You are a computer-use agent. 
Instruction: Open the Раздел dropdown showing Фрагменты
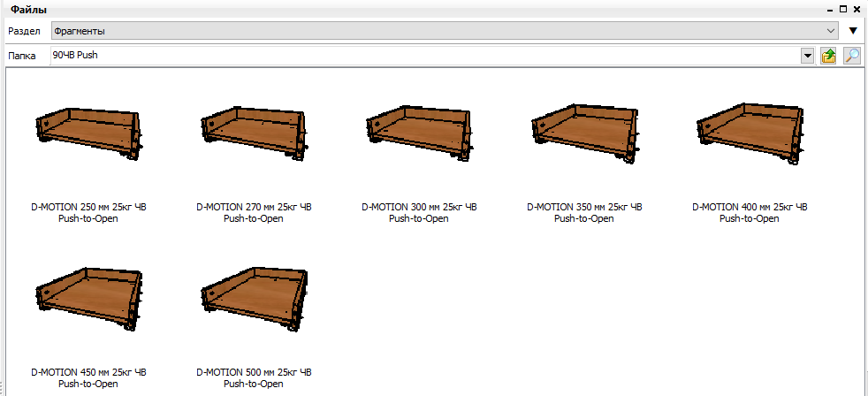click(x=445, y=31)
